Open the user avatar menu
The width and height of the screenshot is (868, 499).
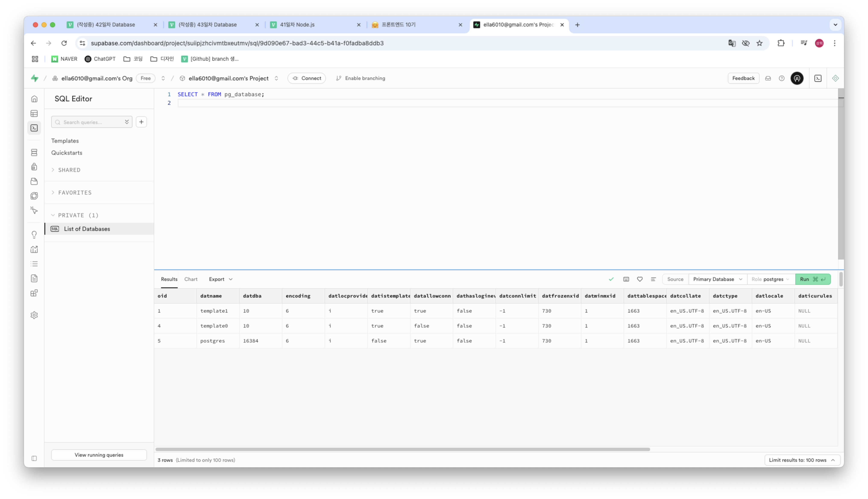797,78
